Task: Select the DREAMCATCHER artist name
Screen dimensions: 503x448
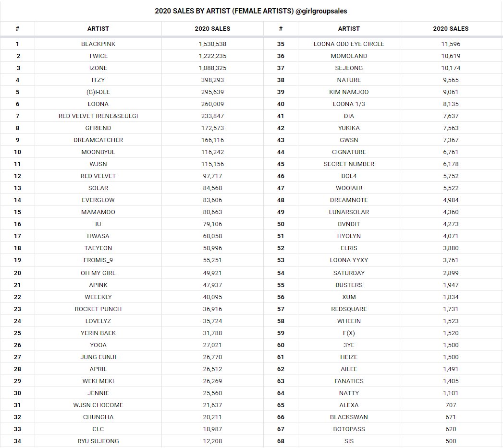Action: pos(98,140)
